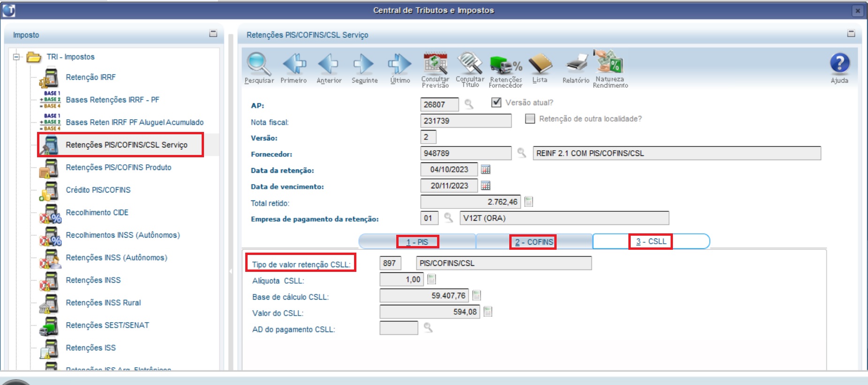Open Retenções INSS (Autônomos)
The height and width of the screenshot is (385, 868).
tap(116, 258)
